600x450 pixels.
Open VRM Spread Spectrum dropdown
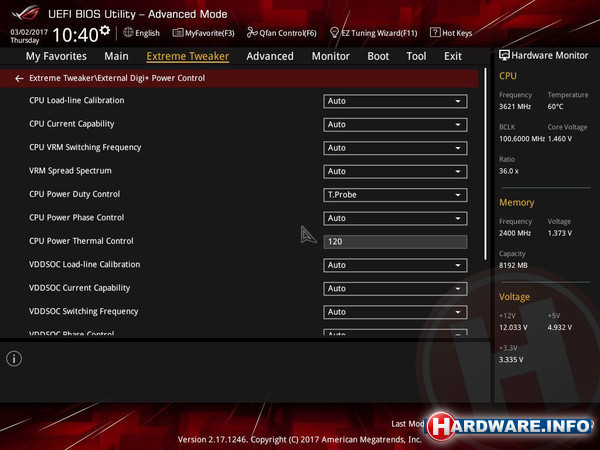pos(395,171)
